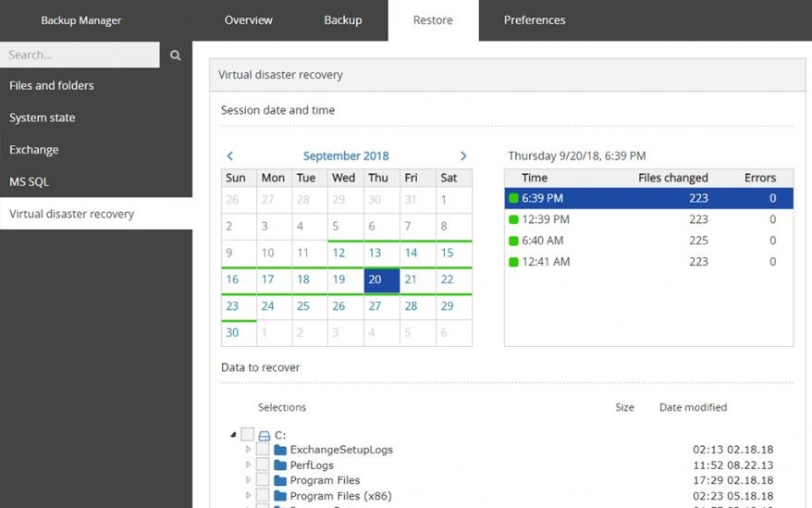Select the 12:41 AM session row

click(649, 262)
